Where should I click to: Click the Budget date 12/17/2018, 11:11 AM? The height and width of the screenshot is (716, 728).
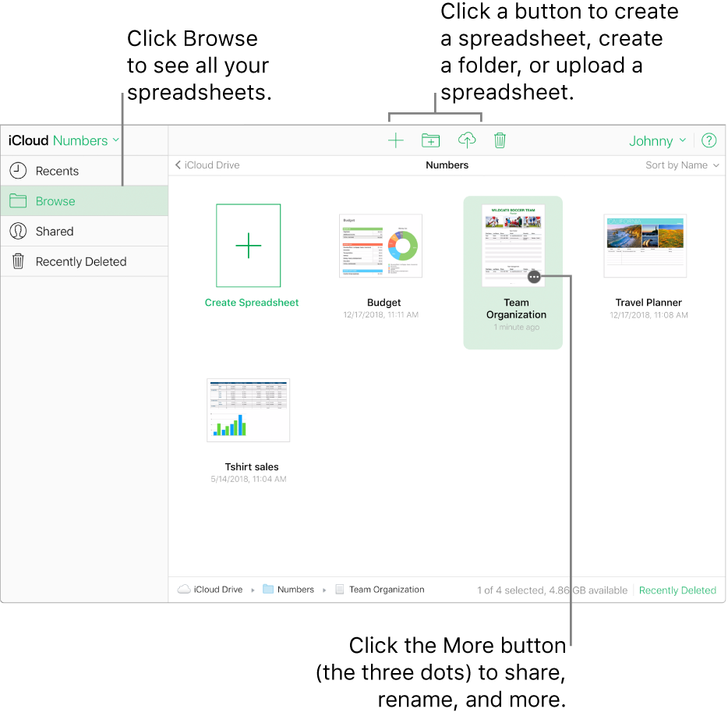[380, 314]
